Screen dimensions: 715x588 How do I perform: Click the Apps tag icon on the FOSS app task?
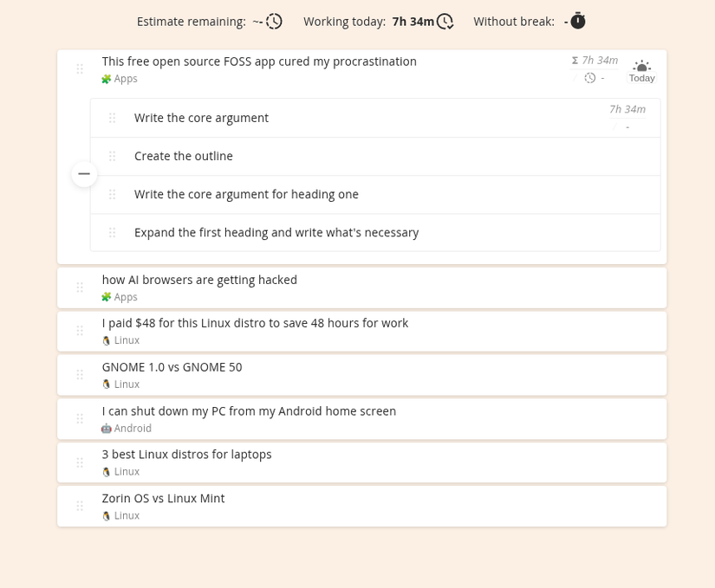(x=106, y=78)
